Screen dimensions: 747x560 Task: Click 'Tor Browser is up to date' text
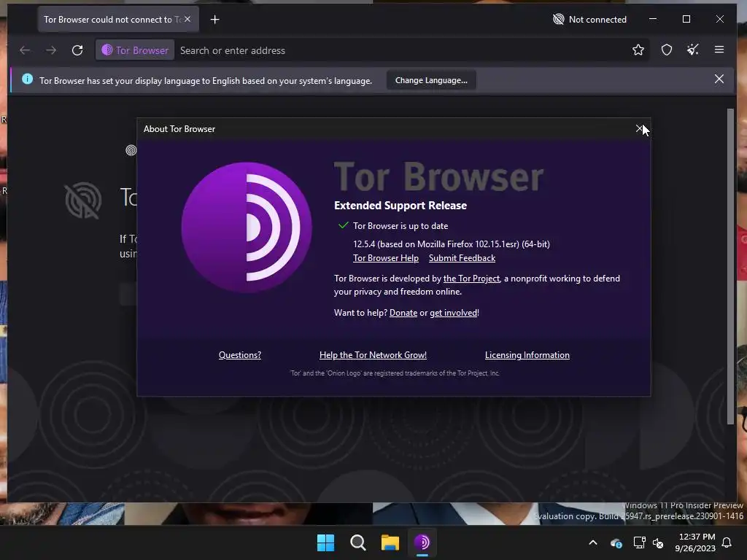point(400,226)
